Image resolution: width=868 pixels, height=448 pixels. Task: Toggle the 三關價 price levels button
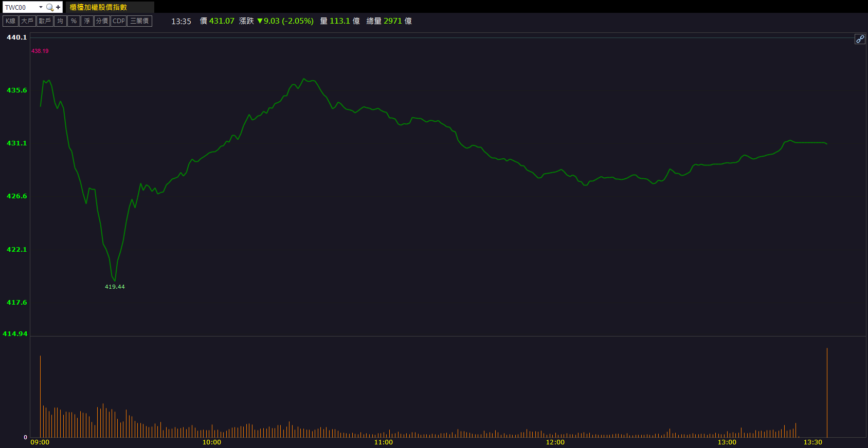(139, 21)
